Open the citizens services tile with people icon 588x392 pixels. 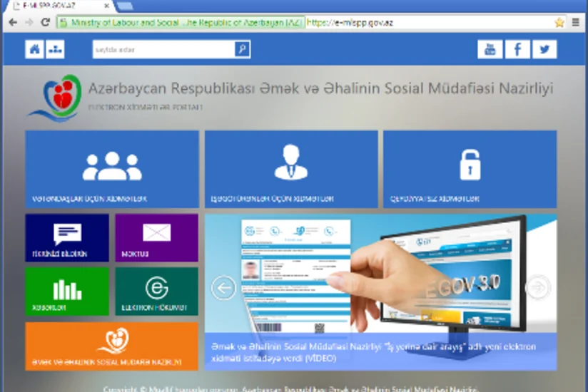pos(112,169)
